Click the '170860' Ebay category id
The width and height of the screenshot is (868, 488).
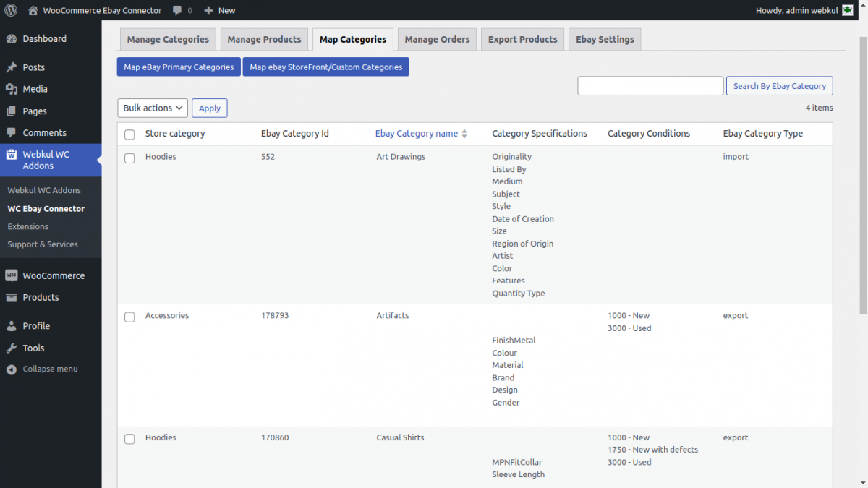[x=275, y=437]
